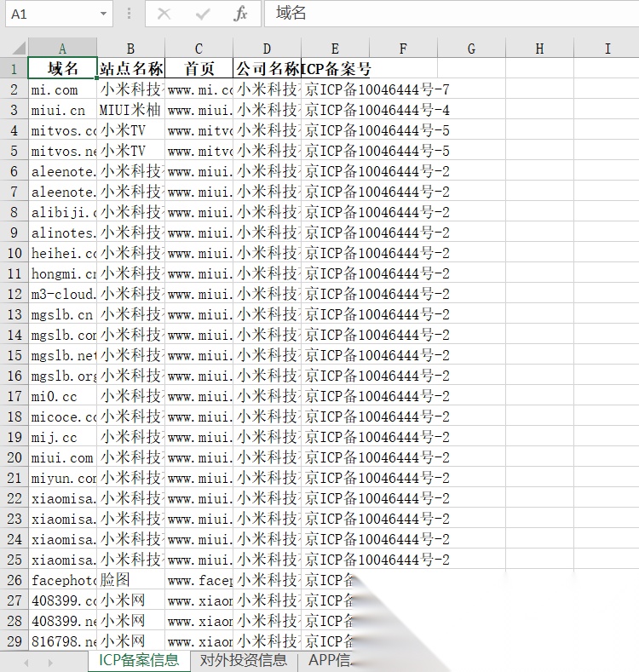The height and width of the screenshot is (672, 639).
Task: Click cell 816798 in row 29
Action: coord(62,641)
